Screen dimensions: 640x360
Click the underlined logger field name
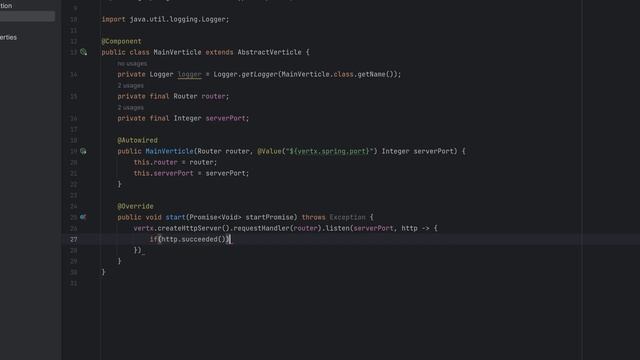[x=190, y=74]
